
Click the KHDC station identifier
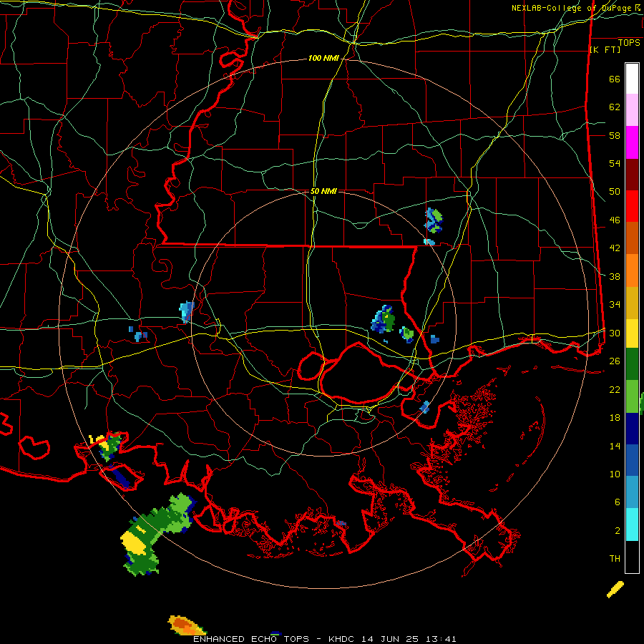pyautogui.click(x=343, y=639)
